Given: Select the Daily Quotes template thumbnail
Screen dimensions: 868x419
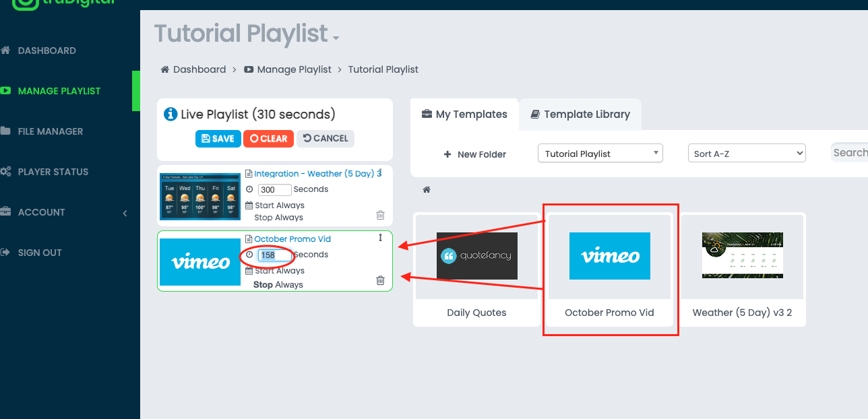Looking at the screenshot, I should (477, 256).
